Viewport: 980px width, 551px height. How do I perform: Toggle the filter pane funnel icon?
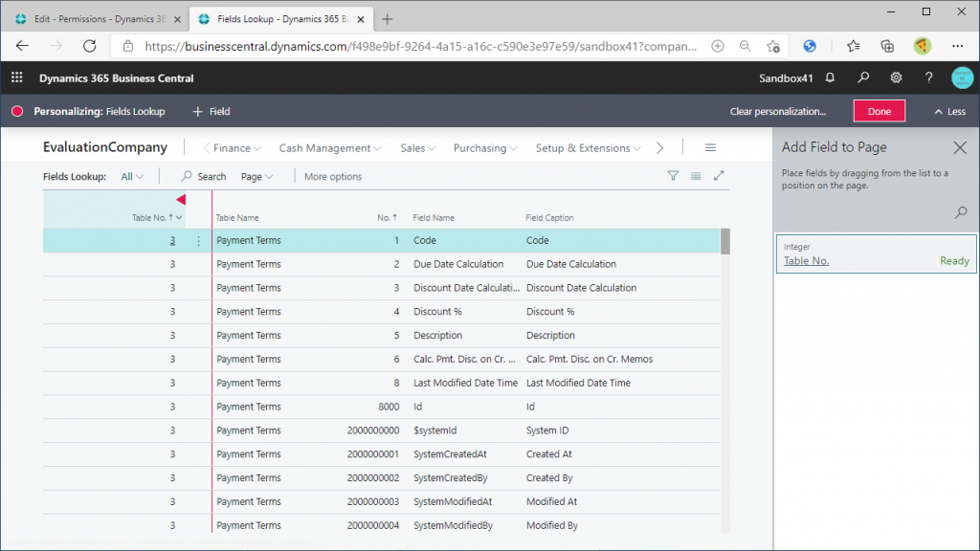tap(673, 176)
